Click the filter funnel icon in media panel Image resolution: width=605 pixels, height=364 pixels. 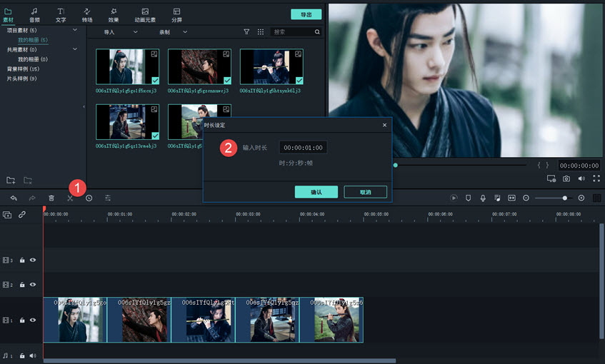(246, 32)
